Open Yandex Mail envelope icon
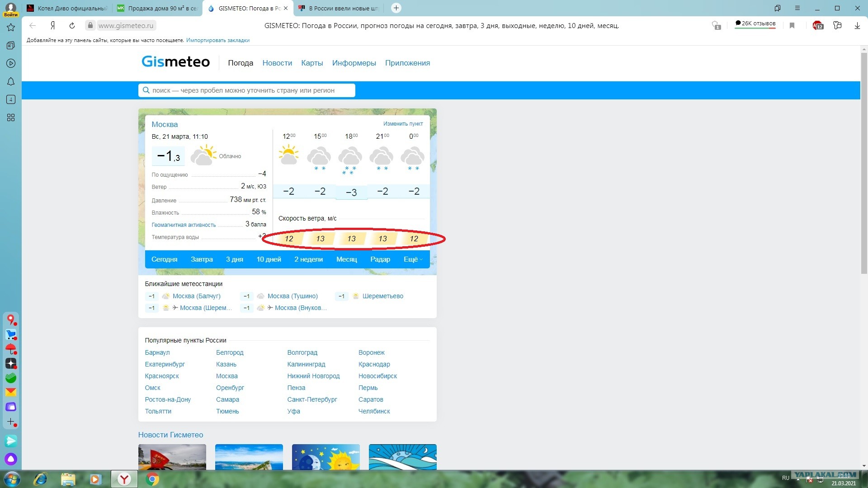The width and height of the screenshot is (868, 488). [11, 392]
